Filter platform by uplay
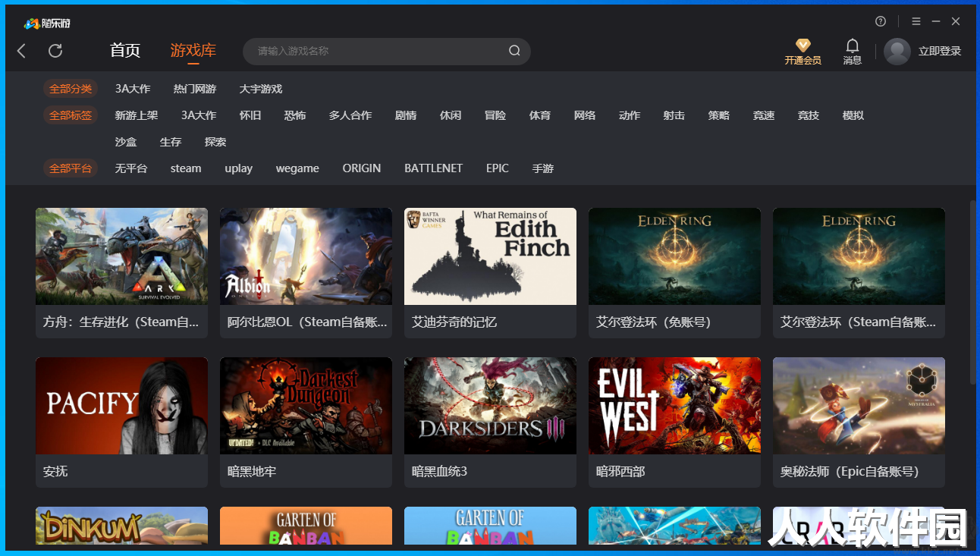 click(x=238, y=168)
